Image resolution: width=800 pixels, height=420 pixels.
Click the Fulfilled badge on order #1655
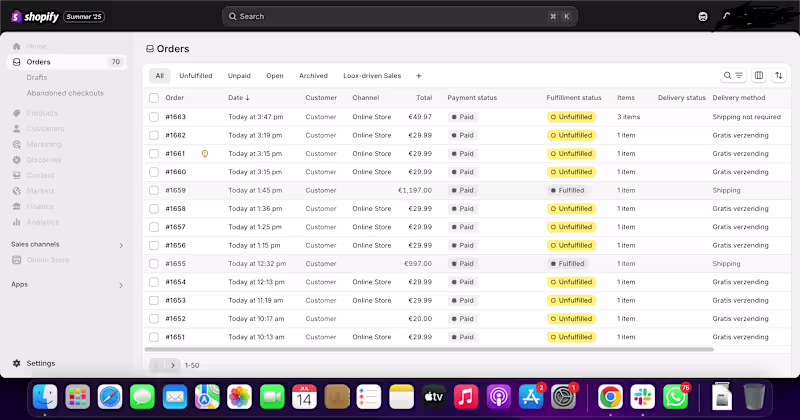click(567, 264)
